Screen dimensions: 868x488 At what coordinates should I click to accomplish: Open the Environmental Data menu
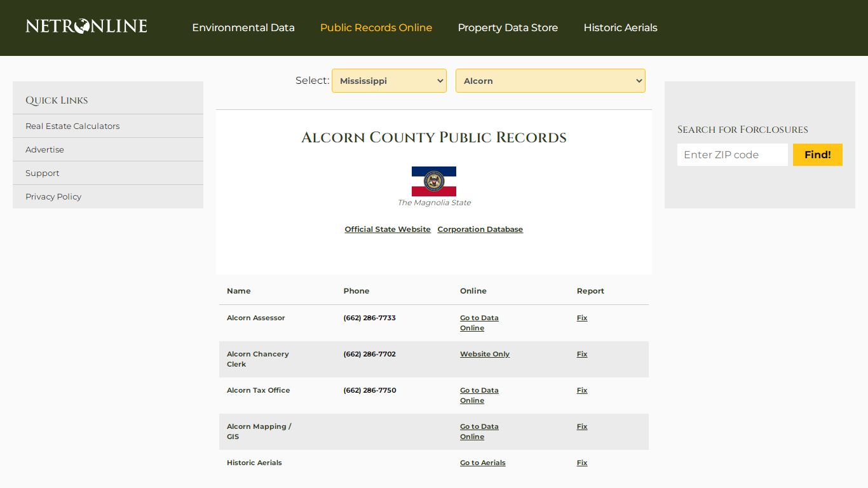tap(243, 28)
